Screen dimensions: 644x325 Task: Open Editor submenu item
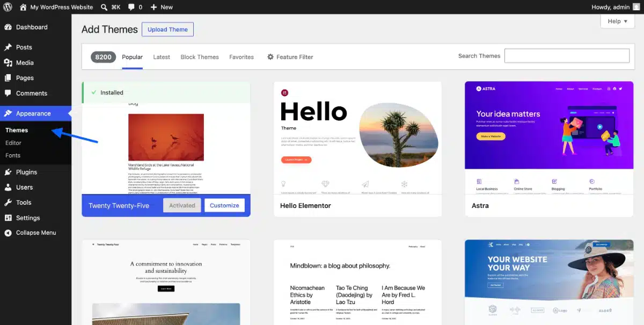click(x=13, y=143)
